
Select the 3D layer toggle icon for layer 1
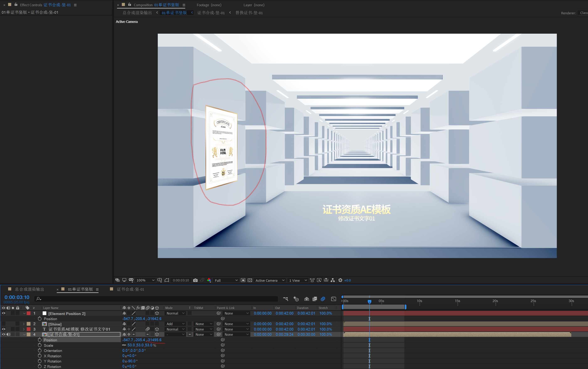(157, 313)
